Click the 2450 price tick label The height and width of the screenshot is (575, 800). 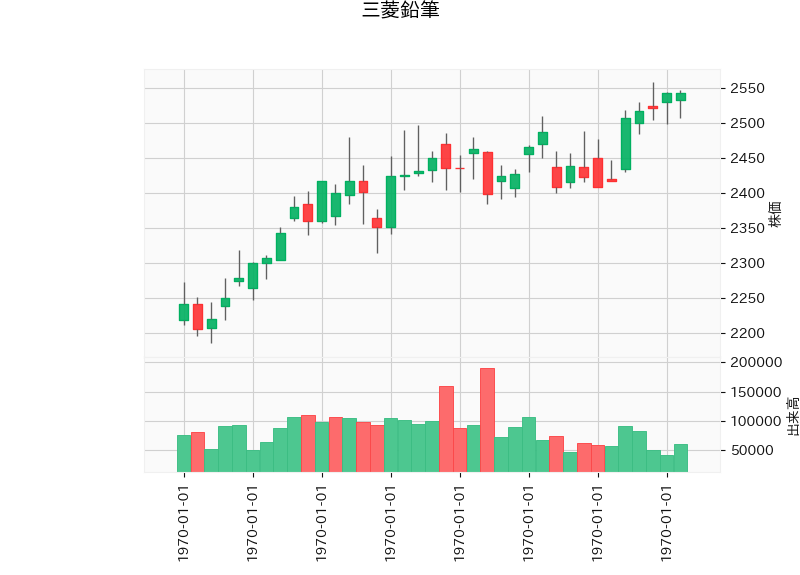[747, 158]
